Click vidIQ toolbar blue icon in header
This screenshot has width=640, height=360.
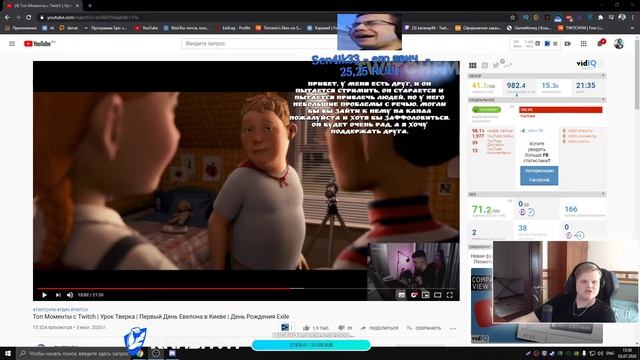(547, 43)
